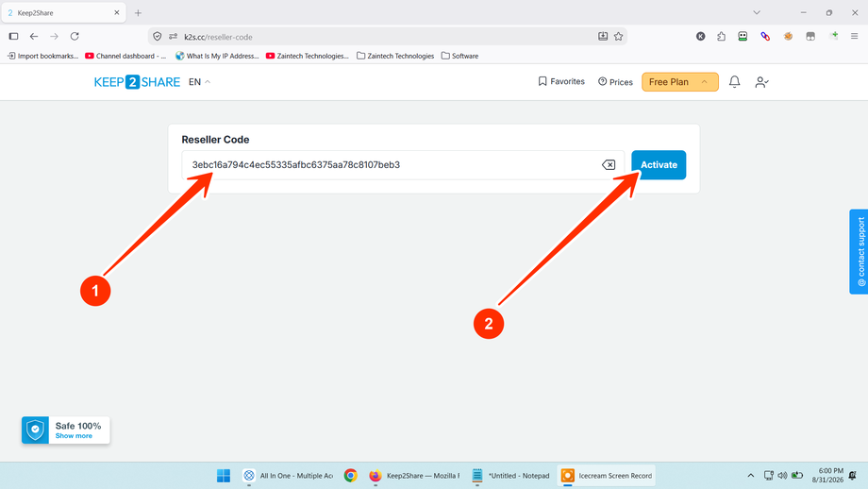This screenshot has width=868, height=489.
Task: Show hidden system tray icons
Action: (x=751, y=475)
